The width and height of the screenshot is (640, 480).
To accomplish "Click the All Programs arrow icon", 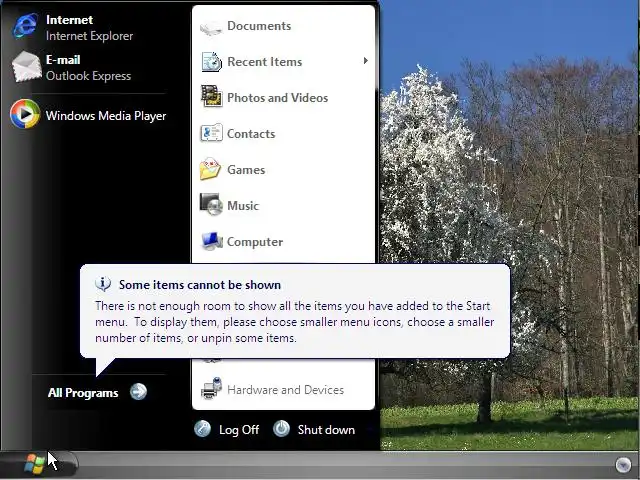I will coord(138,392).
